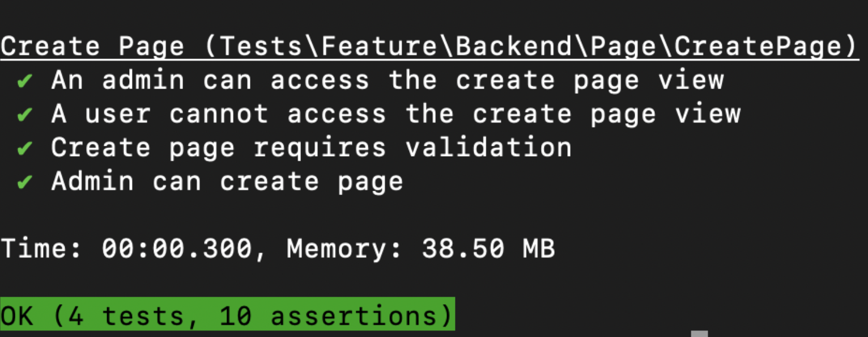Click the 'Time: 00:00.300' value
Screen dimensions: 868x337
pos(126,248)
